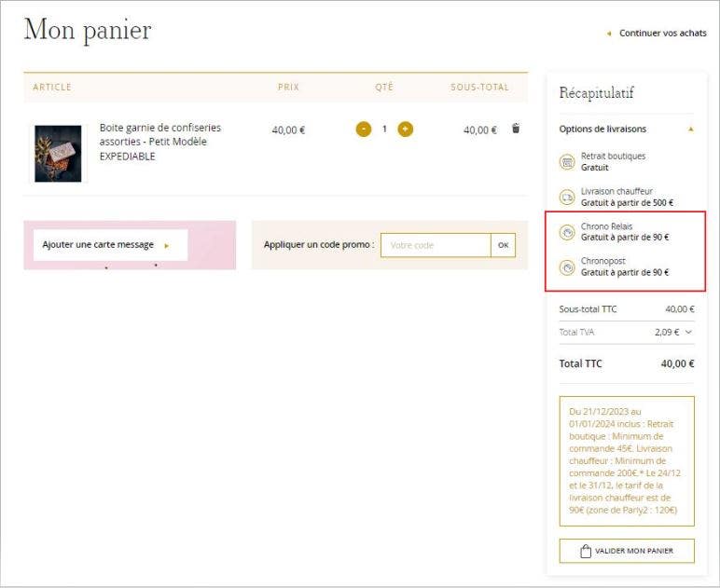Select the Retrait boutiques text
This screenshot has height=588, width=720.
tap(613, 157)
